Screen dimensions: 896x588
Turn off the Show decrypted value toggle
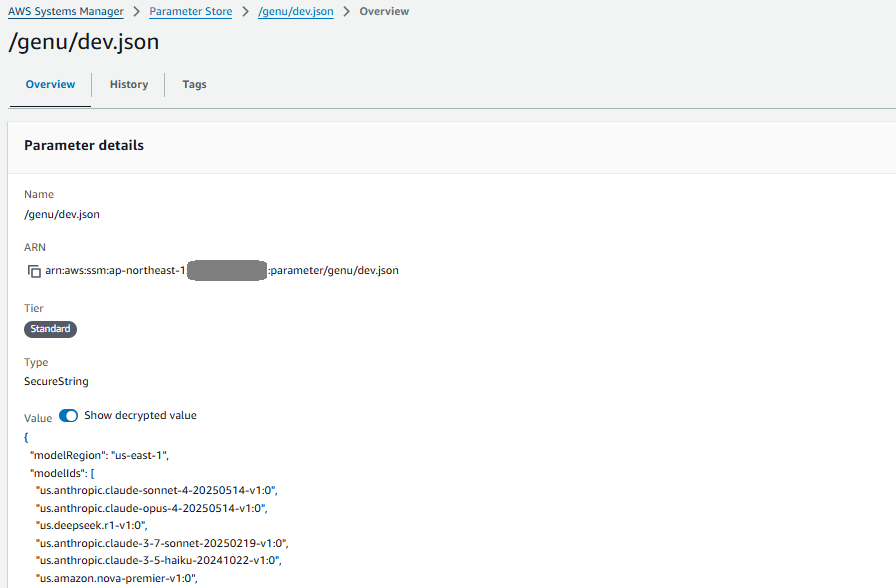(69, 416)
